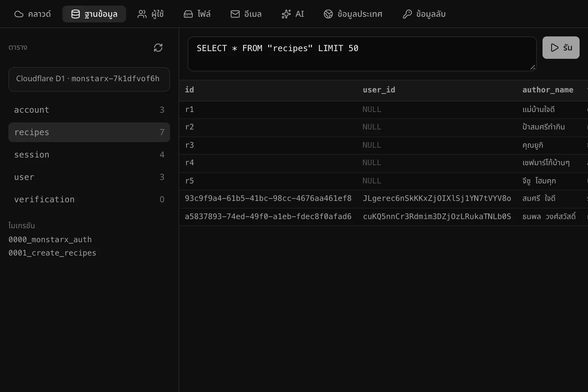Click the play triangle icon in run button

(555, 48)
